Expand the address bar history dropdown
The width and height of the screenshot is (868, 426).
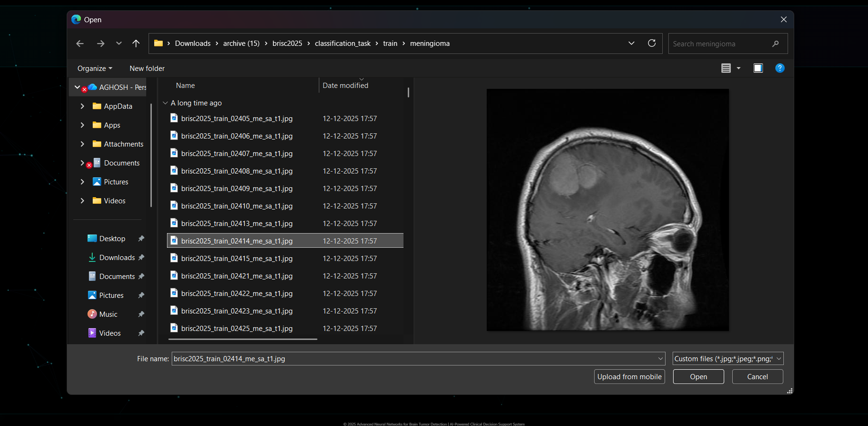pyautogui.click(x=631, y=43)
